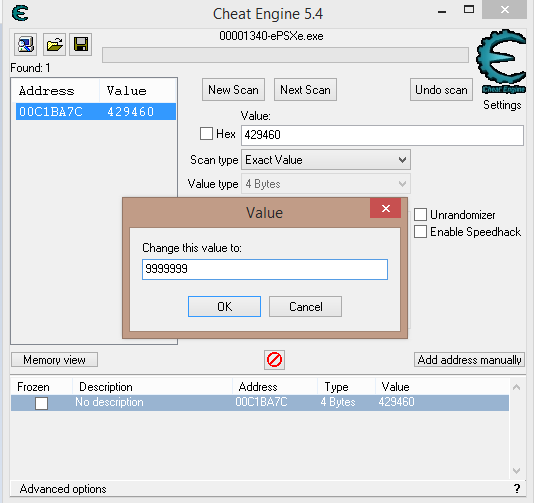Open Advanced options

[63, 489]
